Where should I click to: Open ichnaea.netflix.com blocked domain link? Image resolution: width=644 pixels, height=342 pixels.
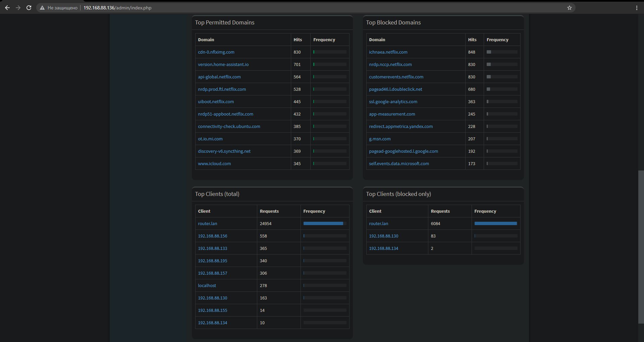tap(388, 52)
